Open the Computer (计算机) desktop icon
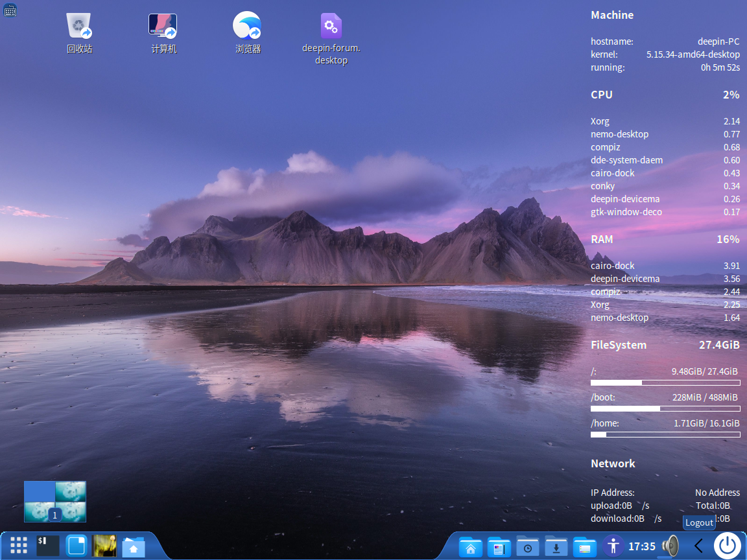The width and height of the screenshot is (747, 560). click(163, 26)
